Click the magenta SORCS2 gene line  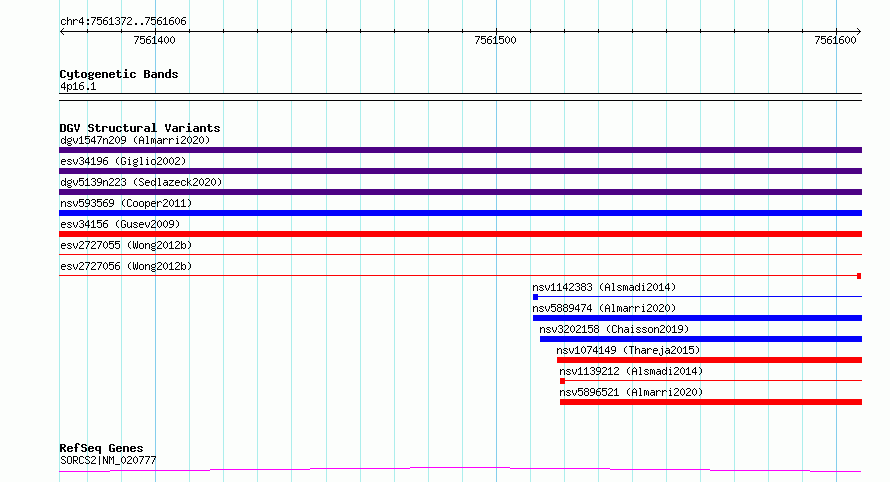point(460,469)
